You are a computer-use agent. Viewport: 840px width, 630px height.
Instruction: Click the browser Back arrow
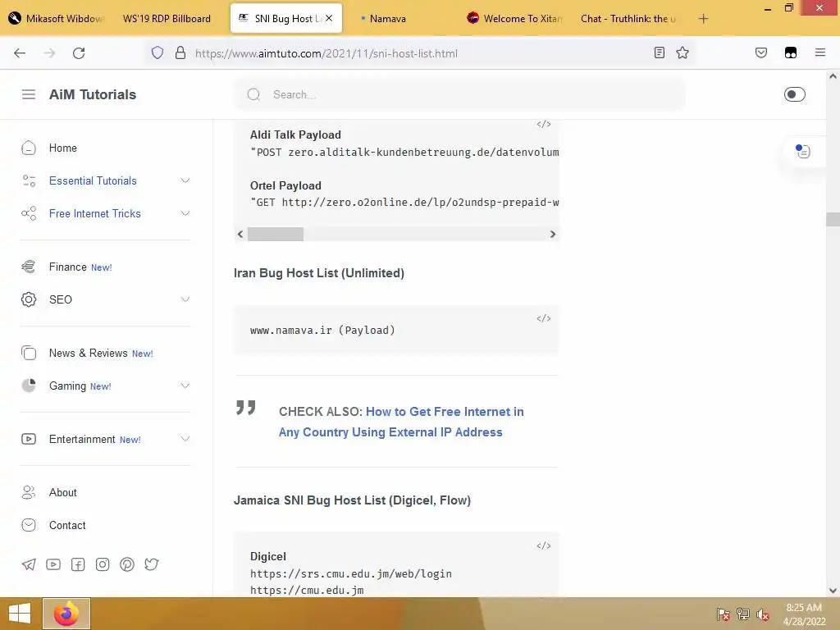[20, 53]
